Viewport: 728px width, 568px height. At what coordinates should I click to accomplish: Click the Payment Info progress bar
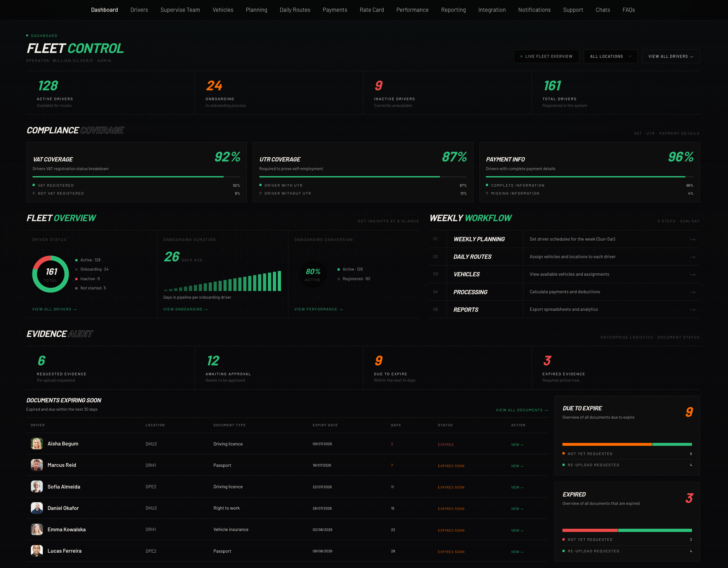pyautogui.click(x=590, y=177)
